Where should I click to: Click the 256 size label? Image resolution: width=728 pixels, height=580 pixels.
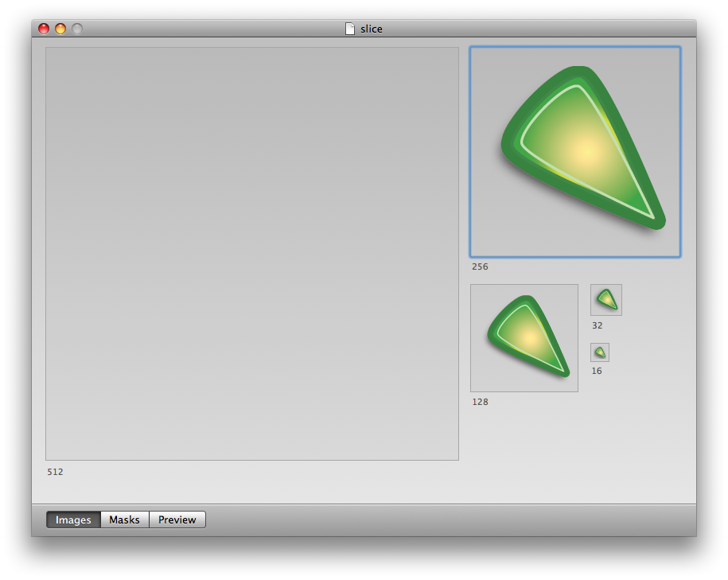coord(480,267)
